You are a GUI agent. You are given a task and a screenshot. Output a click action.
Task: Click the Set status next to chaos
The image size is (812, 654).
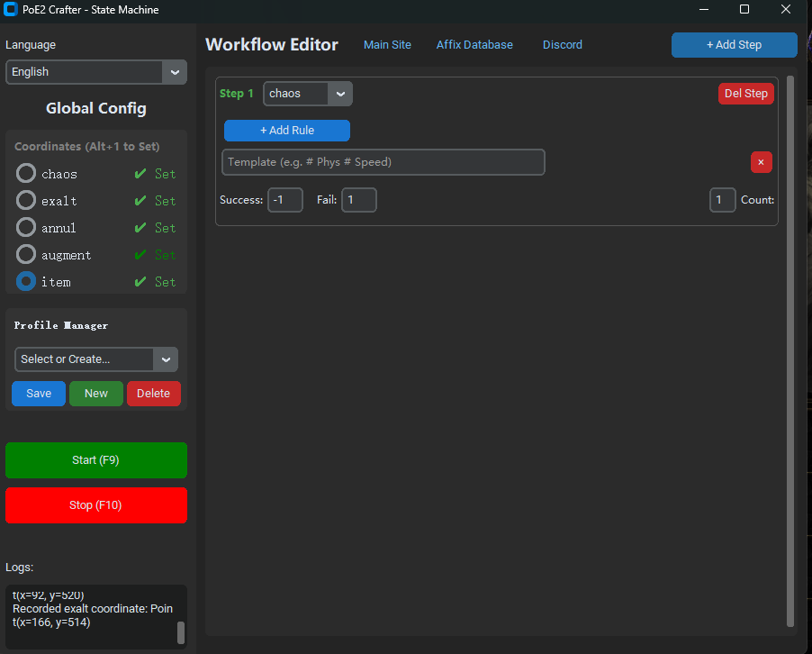[166, 174]
